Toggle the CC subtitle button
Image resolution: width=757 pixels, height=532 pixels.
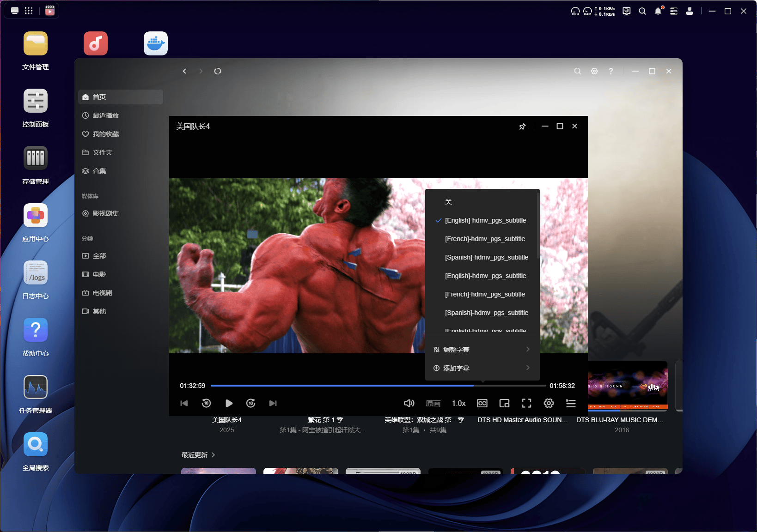pos(482,403)
